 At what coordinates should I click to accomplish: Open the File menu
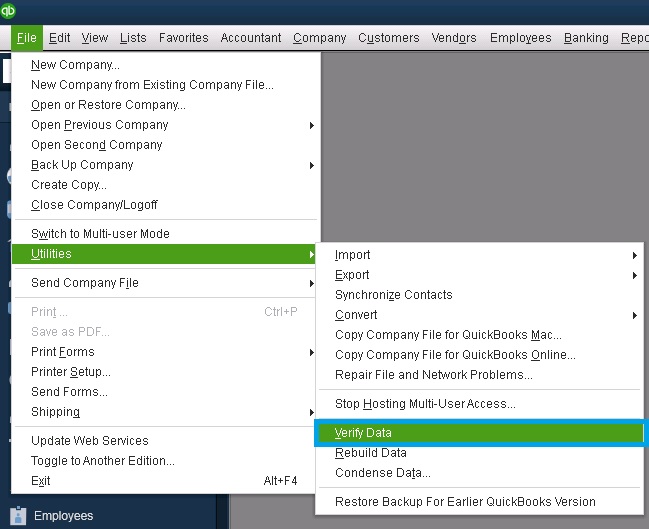click(26, 38)
